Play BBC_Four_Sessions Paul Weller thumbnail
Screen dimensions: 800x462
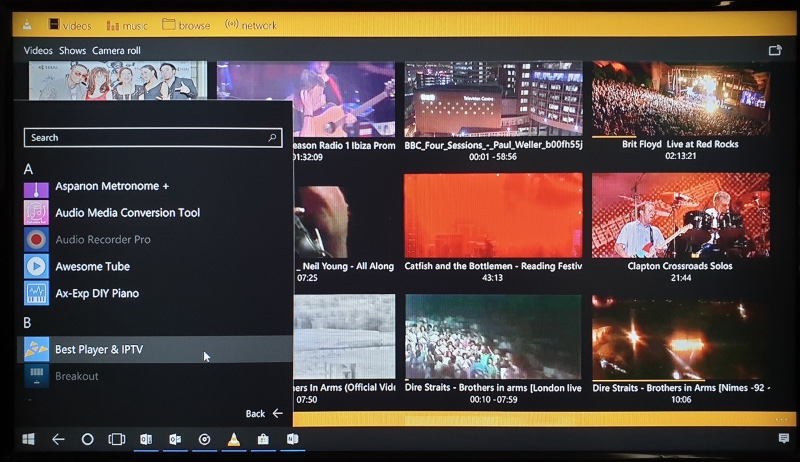[x=493, y=99]
